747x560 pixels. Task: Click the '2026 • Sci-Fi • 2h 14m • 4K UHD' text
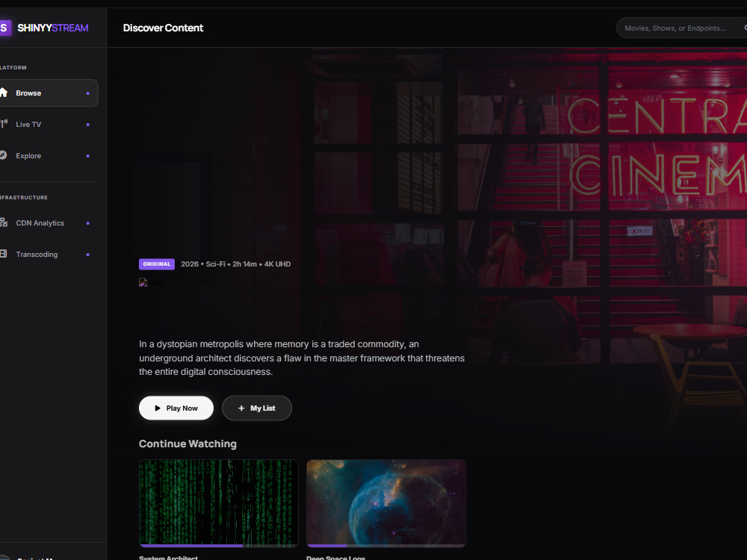point(236,264)
